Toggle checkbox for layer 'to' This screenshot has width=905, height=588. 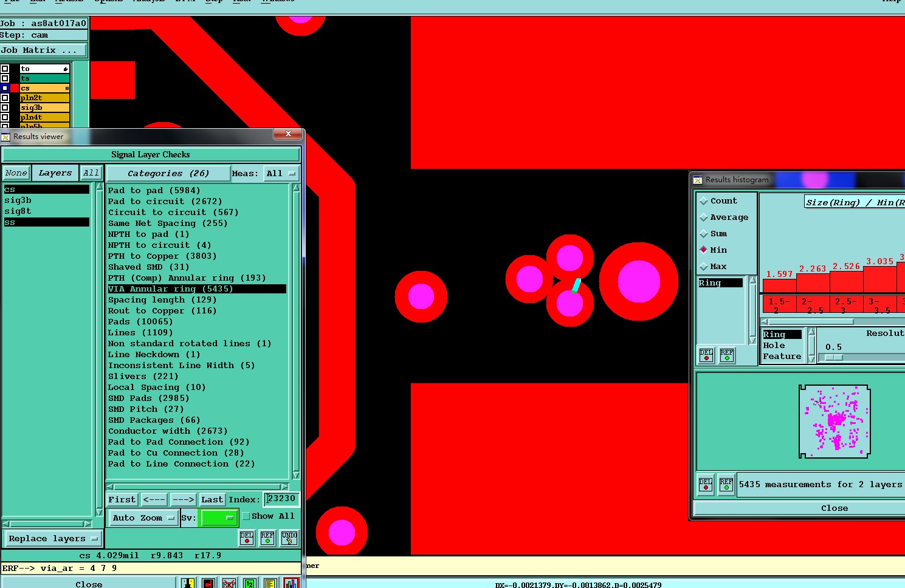[x=5, y=69]
